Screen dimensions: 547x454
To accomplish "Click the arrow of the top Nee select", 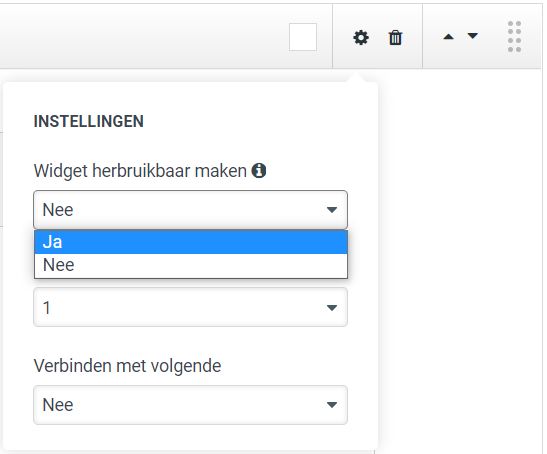I will click(332, 210).
